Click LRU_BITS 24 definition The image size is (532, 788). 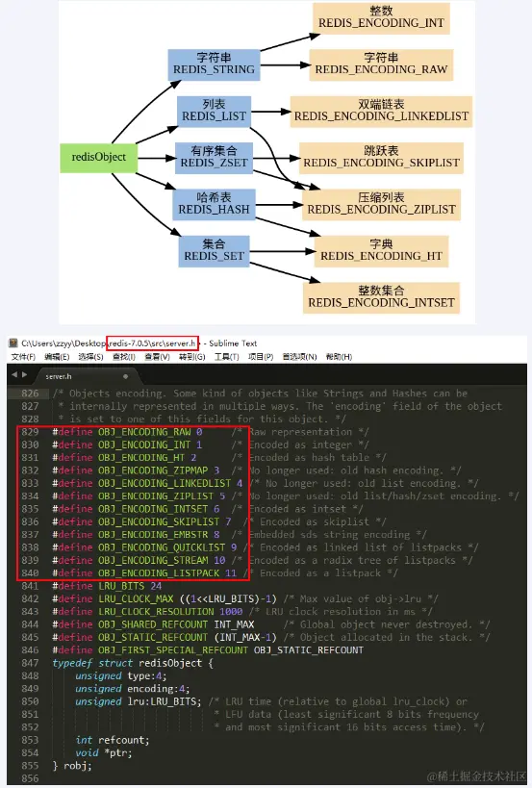[130, 586]
